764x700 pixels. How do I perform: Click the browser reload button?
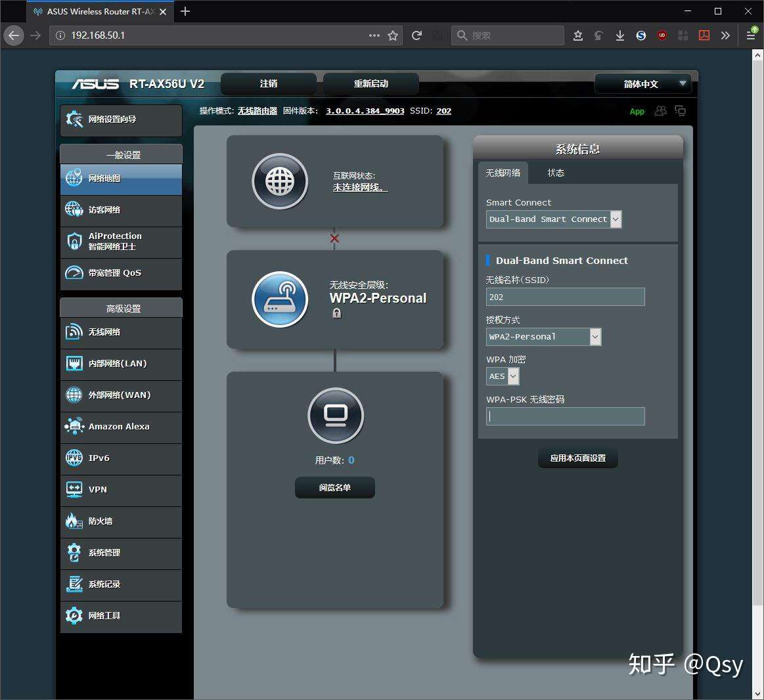pos(416,35)
